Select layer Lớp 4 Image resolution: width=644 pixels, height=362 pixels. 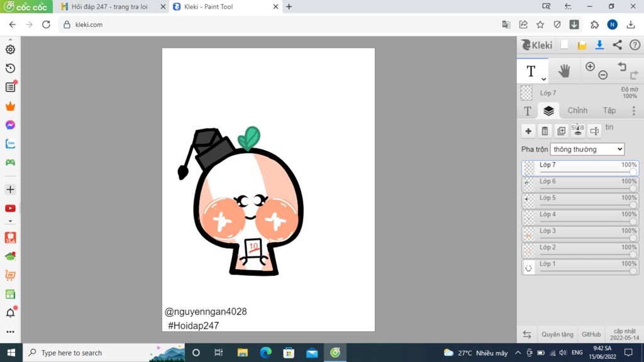[580, 217]
